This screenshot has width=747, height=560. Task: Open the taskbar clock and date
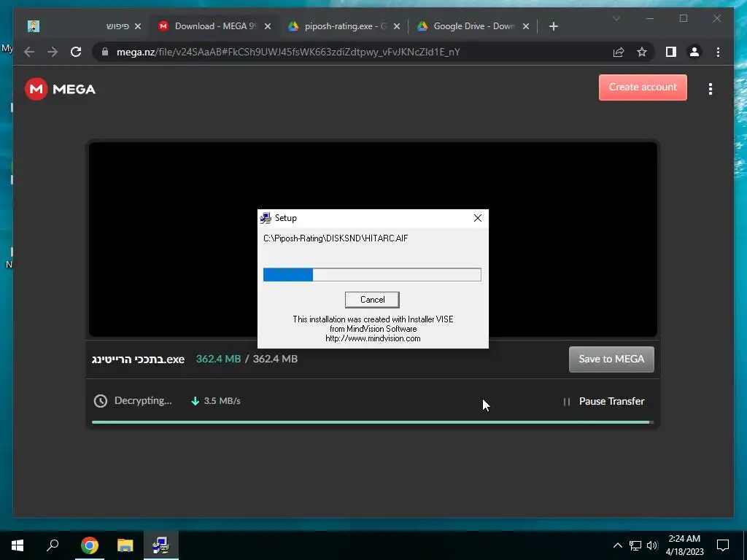(x=684, y=545)
